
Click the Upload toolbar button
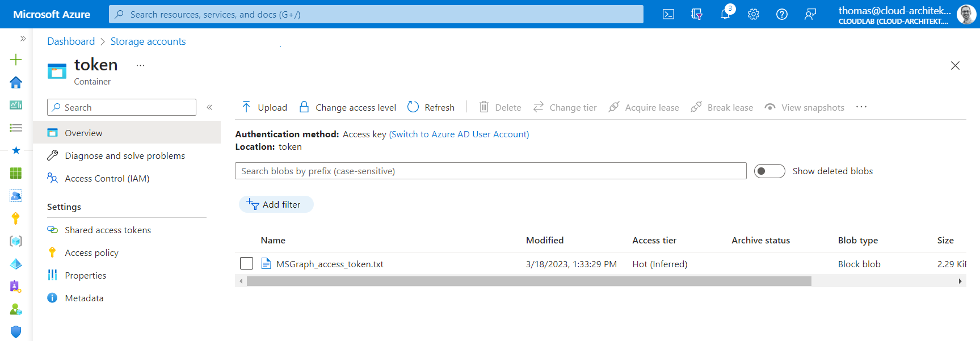pyautogui.click(x=264, y=107)
